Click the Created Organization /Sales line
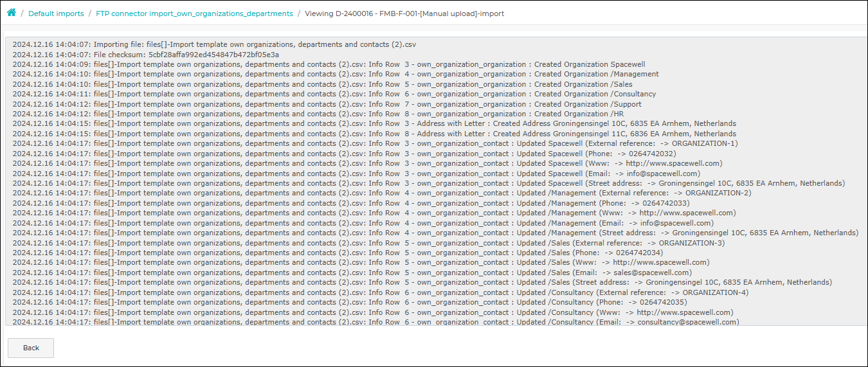This screenshot has height=367, width=868. (x=322, y=84)
